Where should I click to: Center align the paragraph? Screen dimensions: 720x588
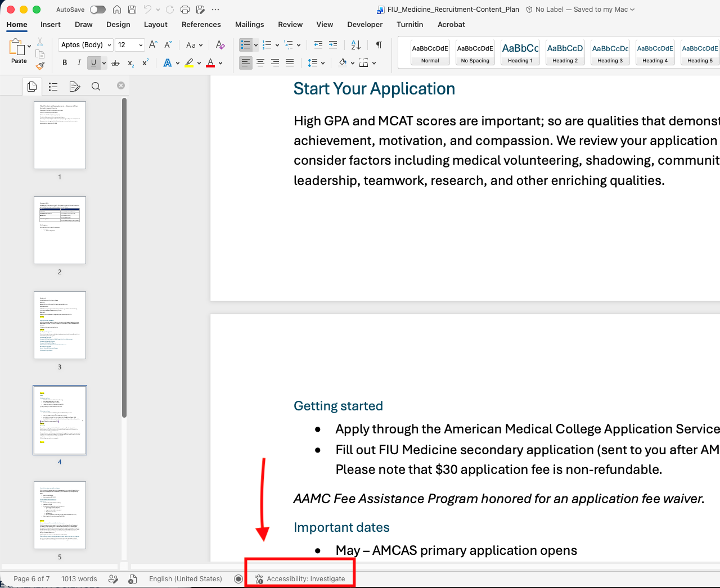[260, 63]
